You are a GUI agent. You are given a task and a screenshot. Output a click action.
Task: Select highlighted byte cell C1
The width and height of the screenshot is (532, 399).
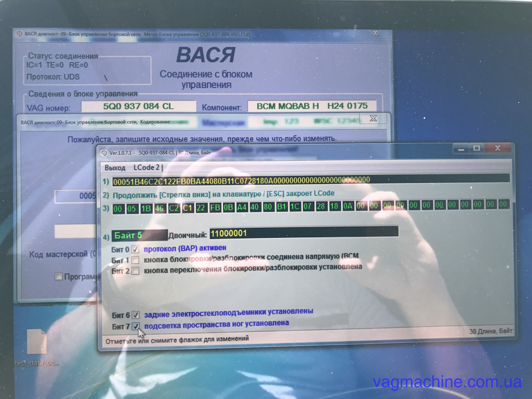[x=187, y=208]
